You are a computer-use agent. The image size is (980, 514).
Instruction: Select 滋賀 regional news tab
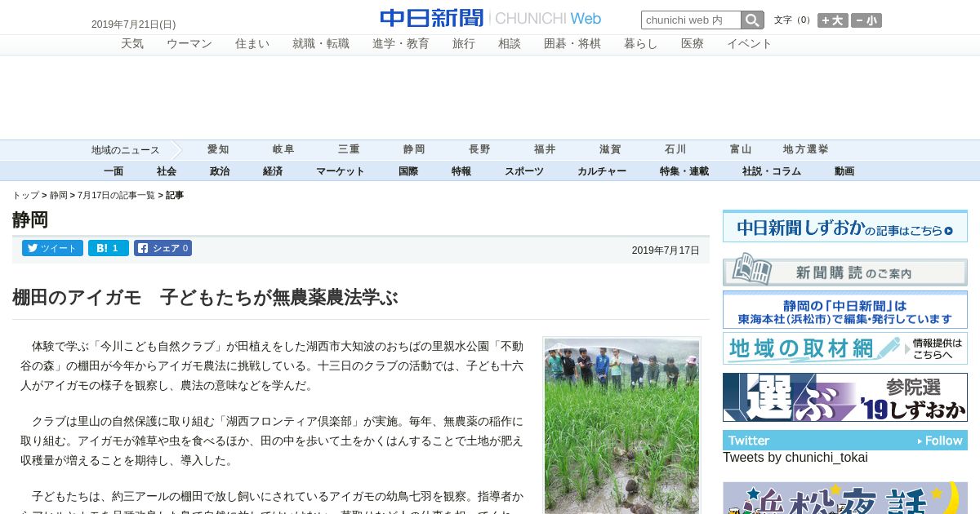610,149
